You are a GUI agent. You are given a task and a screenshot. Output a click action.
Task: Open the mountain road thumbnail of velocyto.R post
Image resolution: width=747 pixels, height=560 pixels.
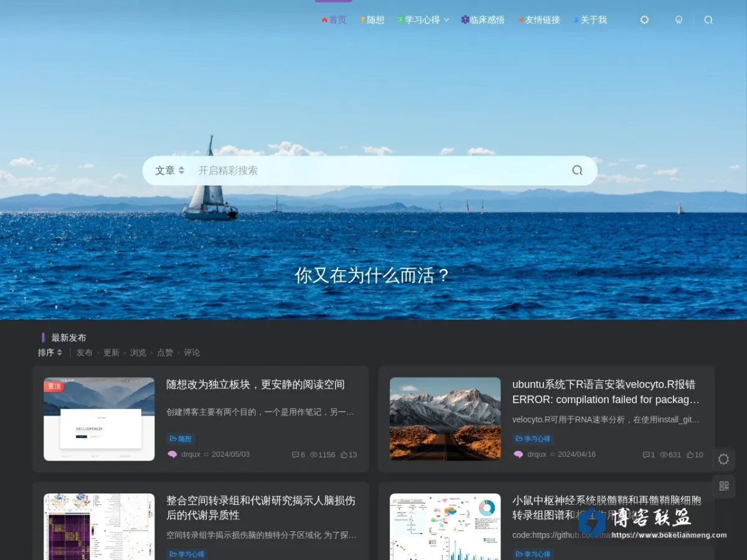coord(445,419)
